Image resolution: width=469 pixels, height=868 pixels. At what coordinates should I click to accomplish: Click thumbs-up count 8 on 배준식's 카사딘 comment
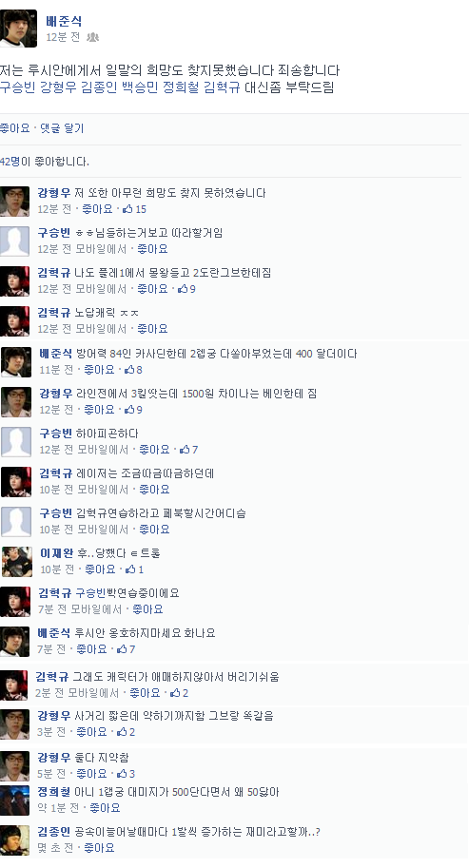pos(133,370)
